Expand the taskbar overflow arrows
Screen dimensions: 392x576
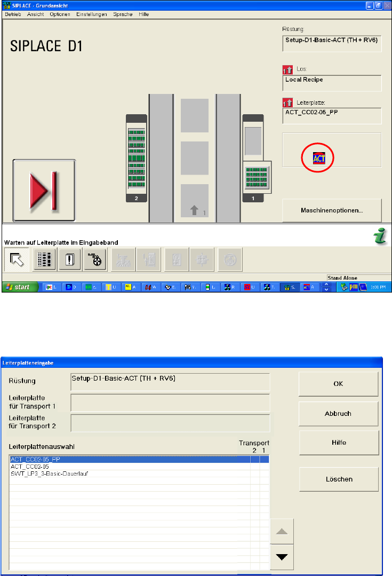click(x=326, y=287)
